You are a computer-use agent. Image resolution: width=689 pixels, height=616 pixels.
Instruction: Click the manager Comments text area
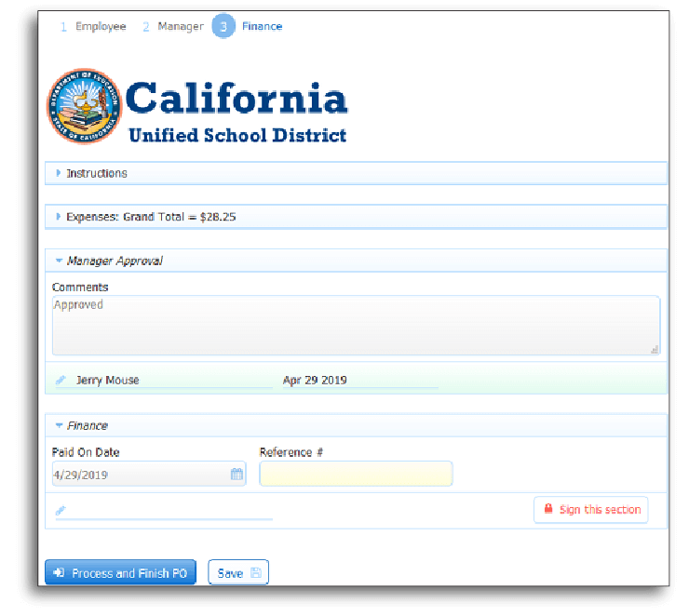pos(356,326)
